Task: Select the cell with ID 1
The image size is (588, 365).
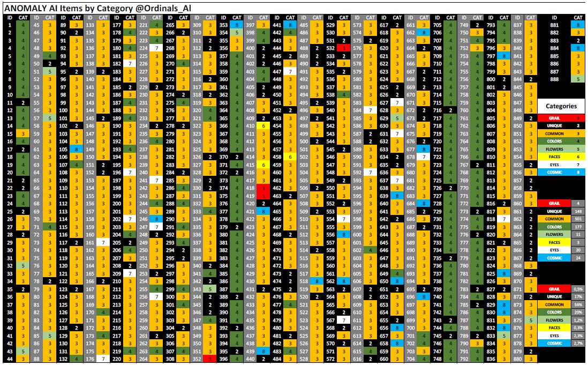Action: click(10, 24)
